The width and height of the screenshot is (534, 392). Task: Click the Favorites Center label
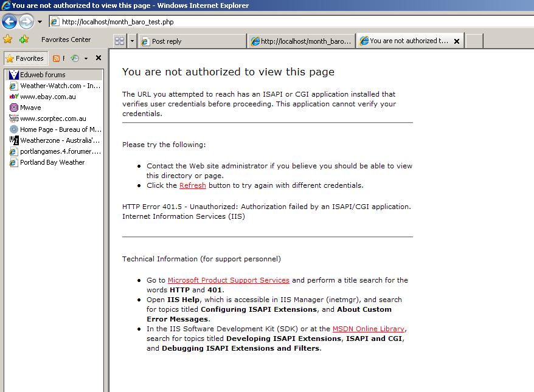coord(66,40)
